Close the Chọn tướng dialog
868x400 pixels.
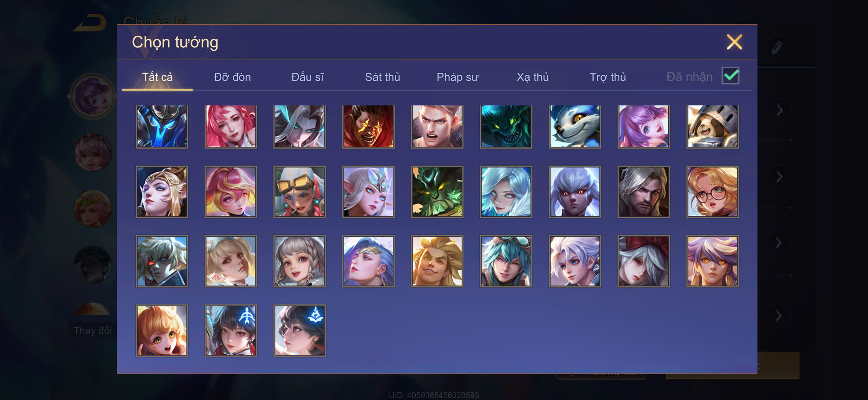click(x=734, y=42)
